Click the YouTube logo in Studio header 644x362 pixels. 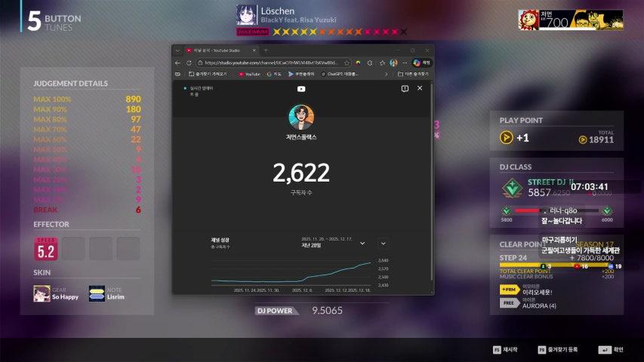pyautogui.click(x=301, y=89)
